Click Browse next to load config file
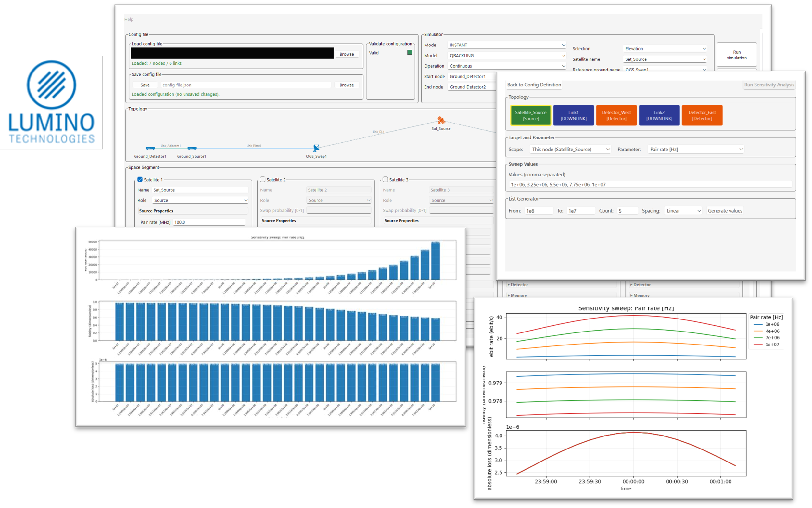This screenshot has height=508, width=812. [x=347, y=54]
